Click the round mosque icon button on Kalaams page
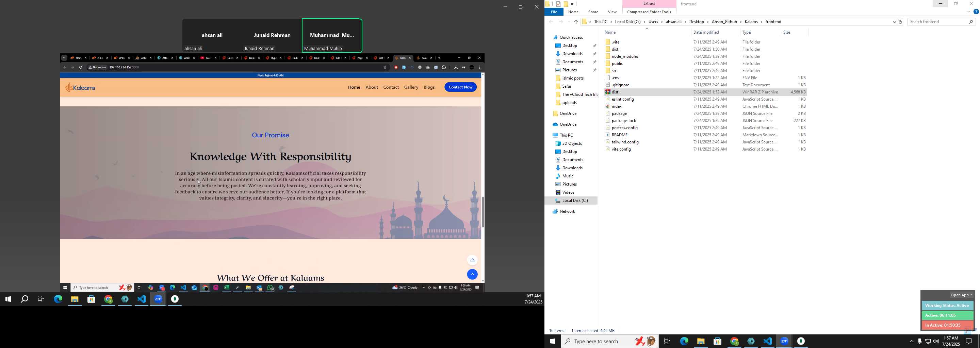The image size is (980, 348). click(472, 260)
